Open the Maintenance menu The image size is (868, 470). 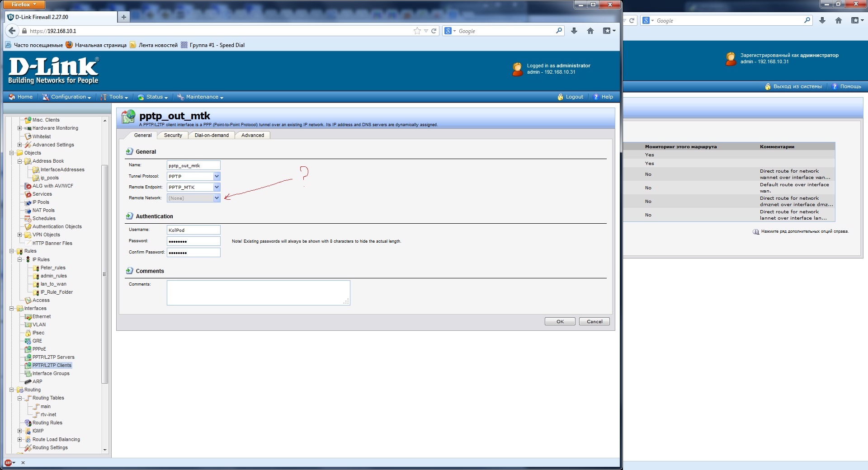click(x=200, y=97)
